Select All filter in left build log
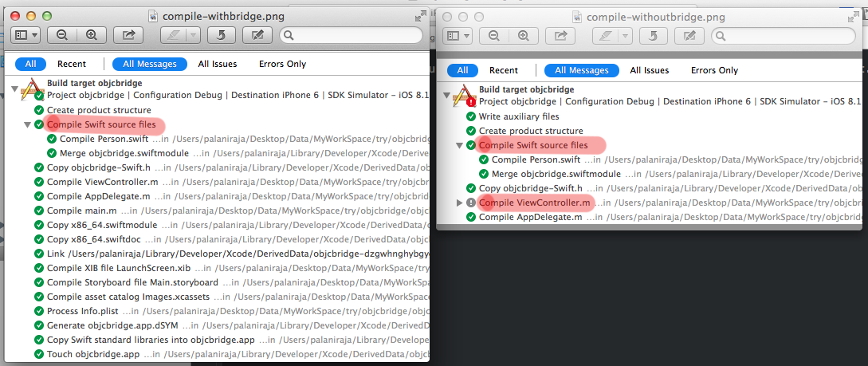Image resolution: width=868 pixels, height=366 pixels. click(x=30, y=64)
